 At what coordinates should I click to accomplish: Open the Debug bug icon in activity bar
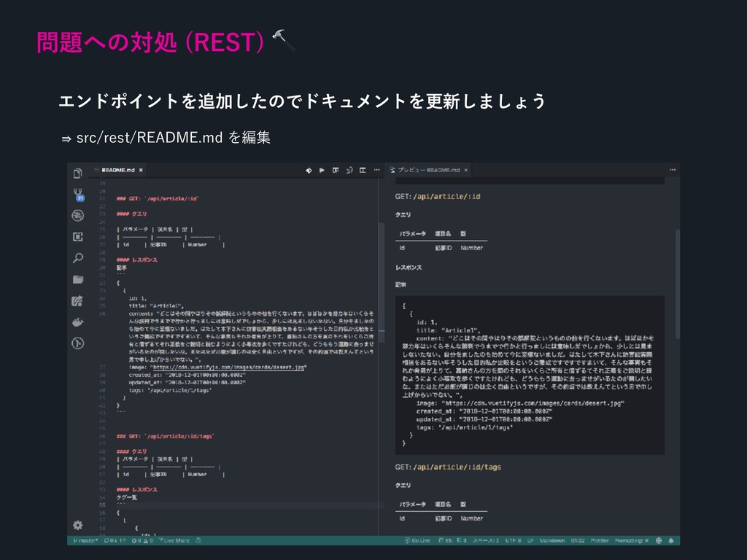tap(77, 216)
